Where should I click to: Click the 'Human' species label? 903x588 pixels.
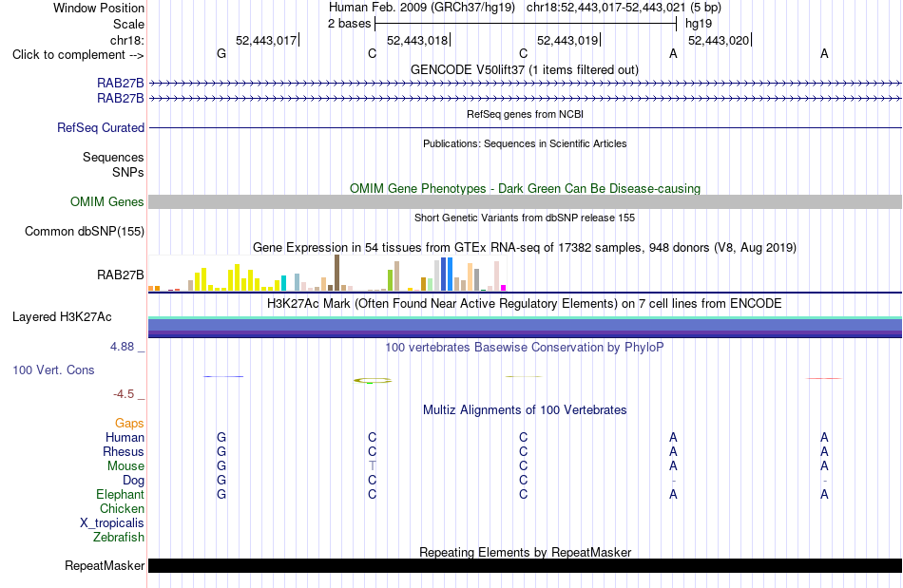[x=125, y=437]
